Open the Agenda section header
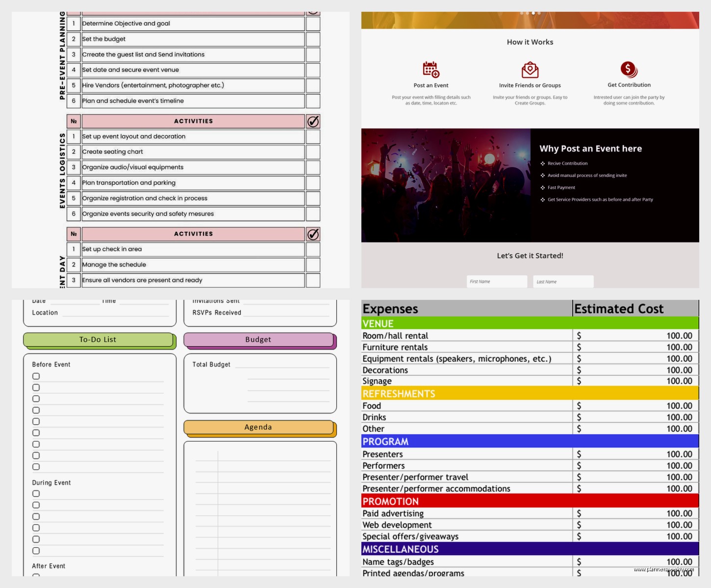Image resolution: width=711 pixels, height=588 pixels. 258,427
